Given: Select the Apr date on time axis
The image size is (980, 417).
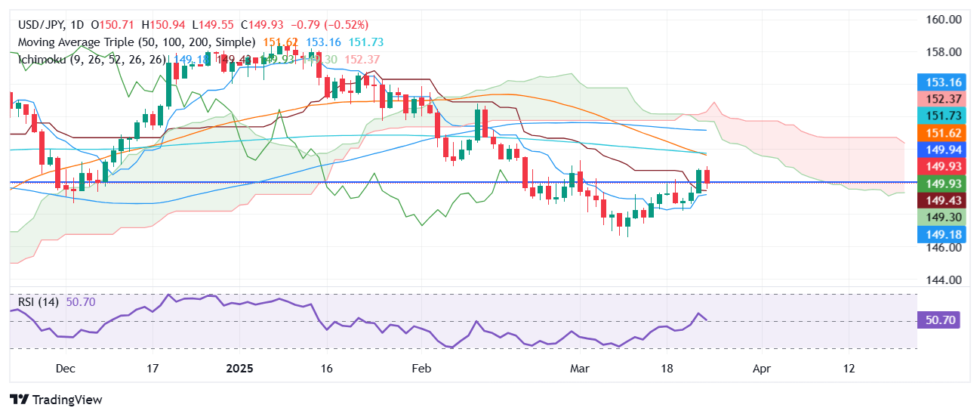Looking at the screenshot, I should [762, 369].
